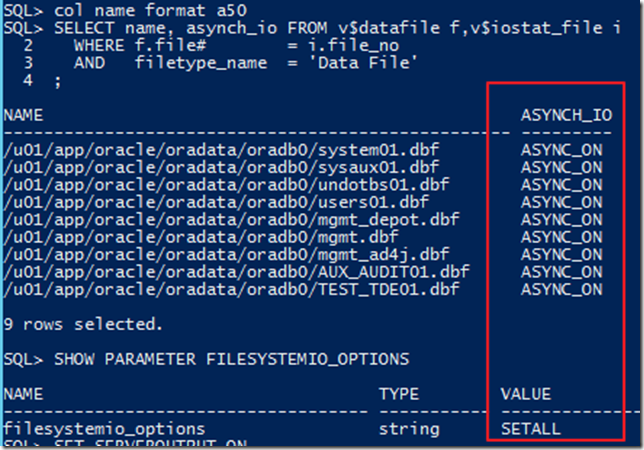The width and height of the screenshot is (644, 450).
Task: Click the mgmt_ad4j.dbf file path
Action: tap(226, 254)
